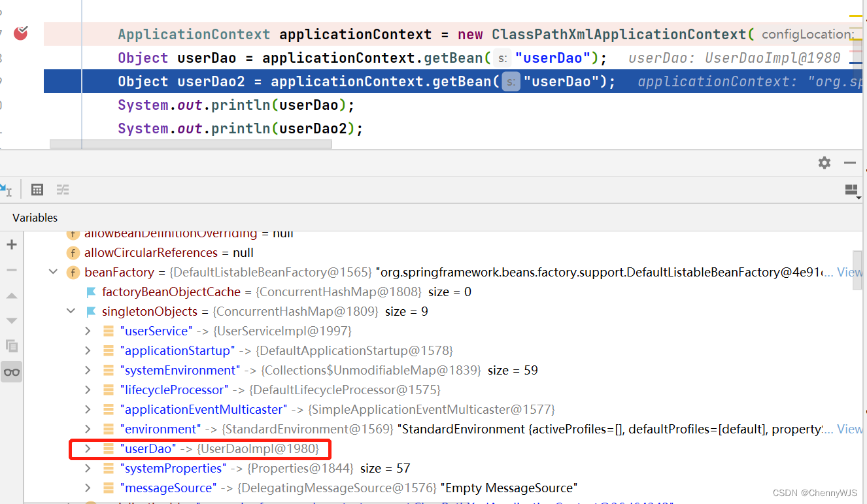Screen dimensions: 867x504
Task: Click configLocation parameter hint
Action: 807,35
